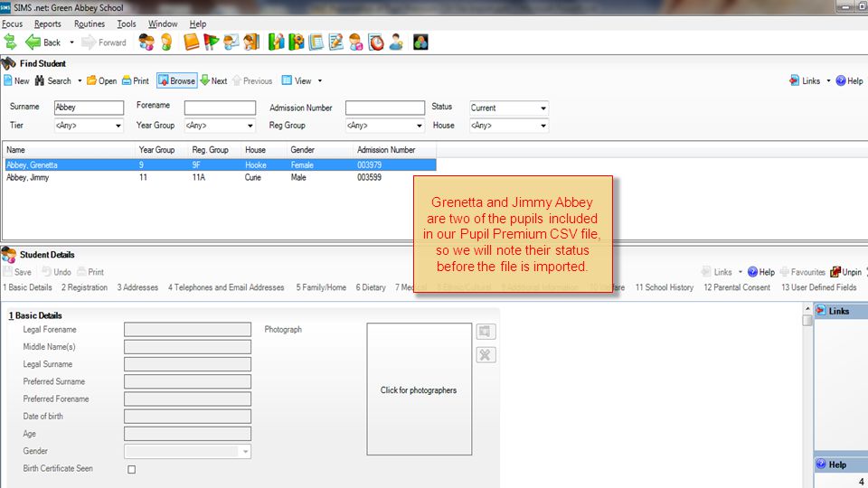Go Back with the green arrow
The height and width of the screenshot is (488, 868).
(43, 42)
